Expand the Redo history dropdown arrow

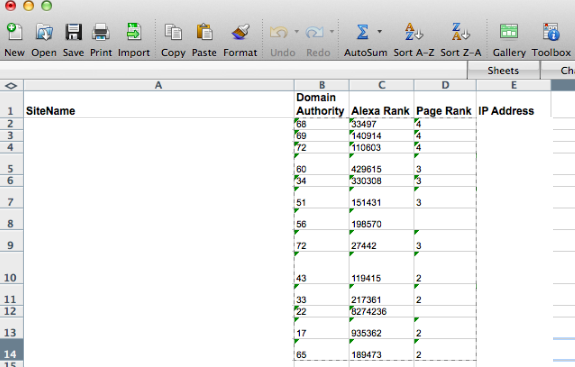[x=332, y=32]
